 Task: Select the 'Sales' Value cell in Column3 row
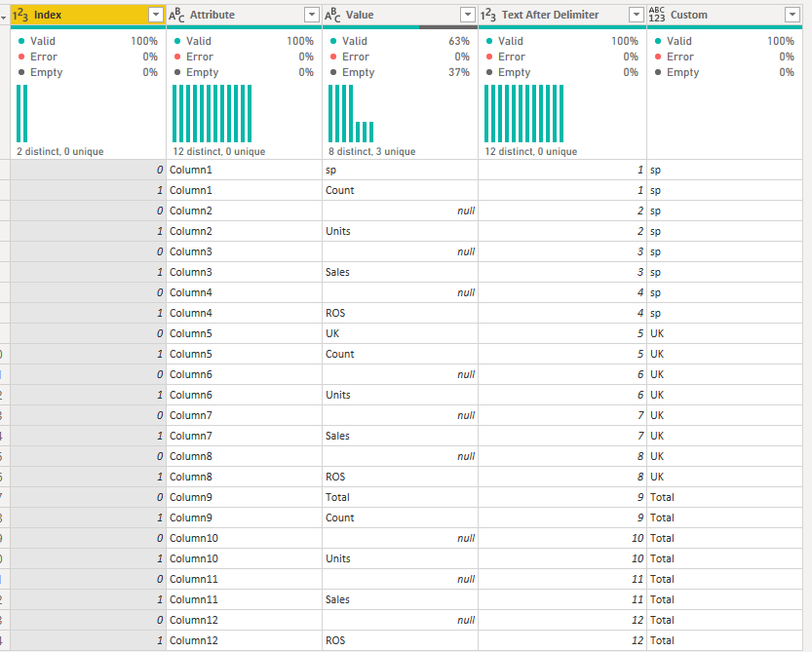pos(400,273)
